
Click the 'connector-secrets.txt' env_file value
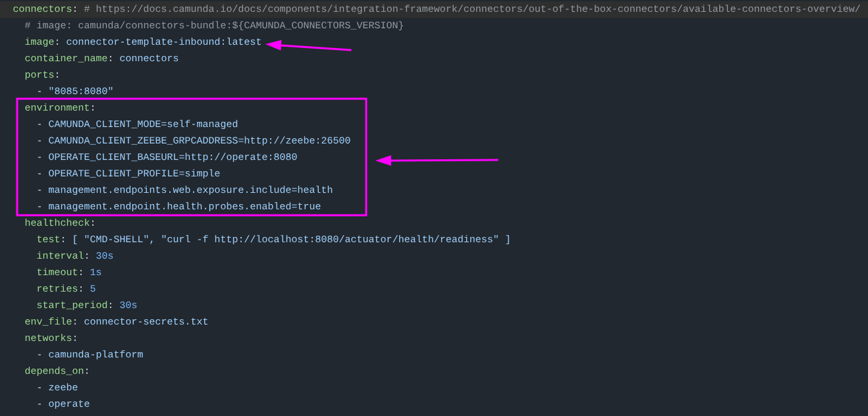pyautogui.click(x=146, y=322)
